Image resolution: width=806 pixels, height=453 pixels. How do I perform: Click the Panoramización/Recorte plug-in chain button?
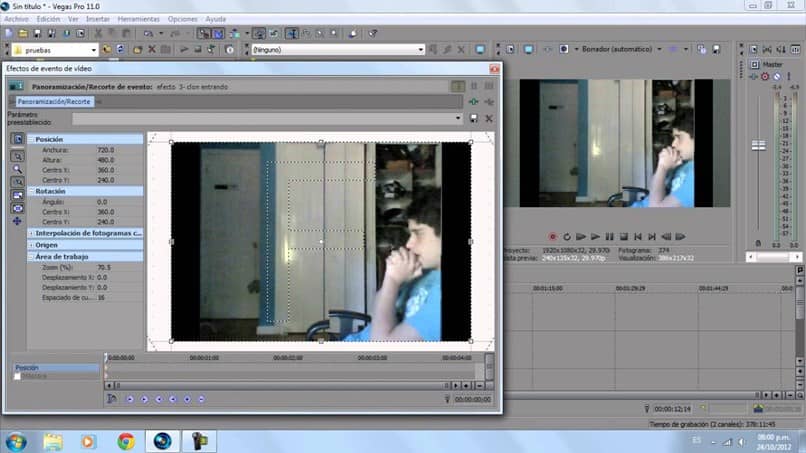pos(54,102)
